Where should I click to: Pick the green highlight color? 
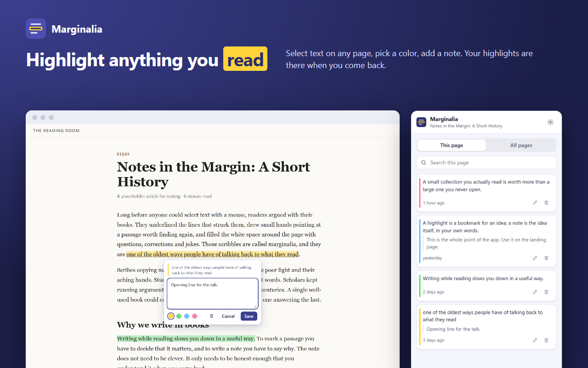pos(179,316)
